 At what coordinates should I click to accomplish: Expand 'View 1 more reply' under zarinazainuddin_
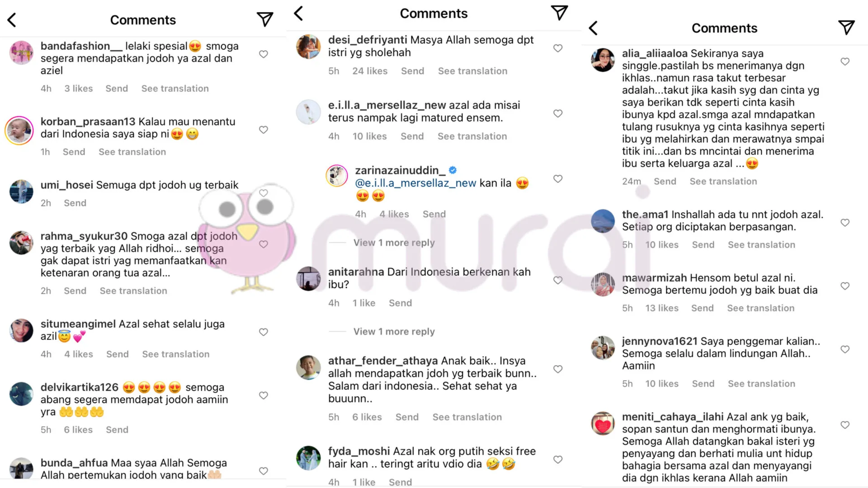394,243
